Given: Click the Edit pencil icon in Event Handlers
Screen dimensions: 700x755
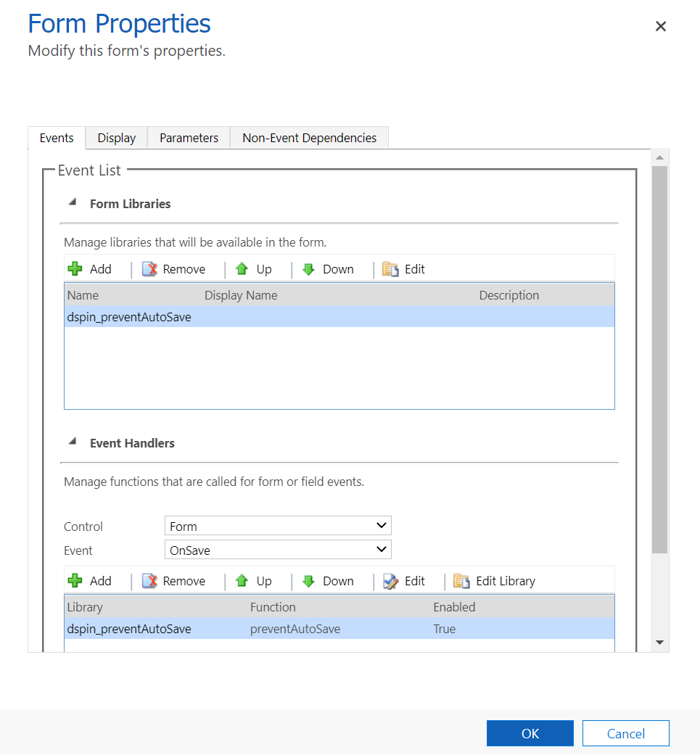Looking at the screenshot, I should [390, 581].
